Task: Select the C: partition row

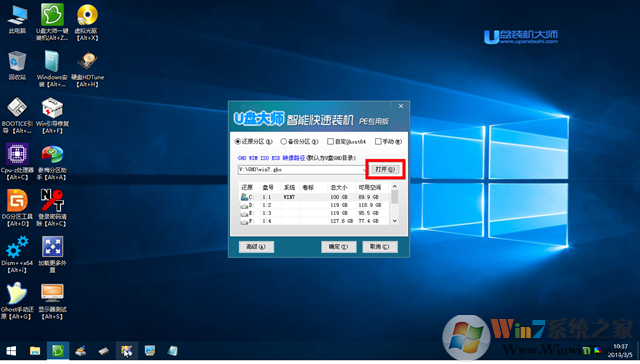Action: tap(315, 197)
